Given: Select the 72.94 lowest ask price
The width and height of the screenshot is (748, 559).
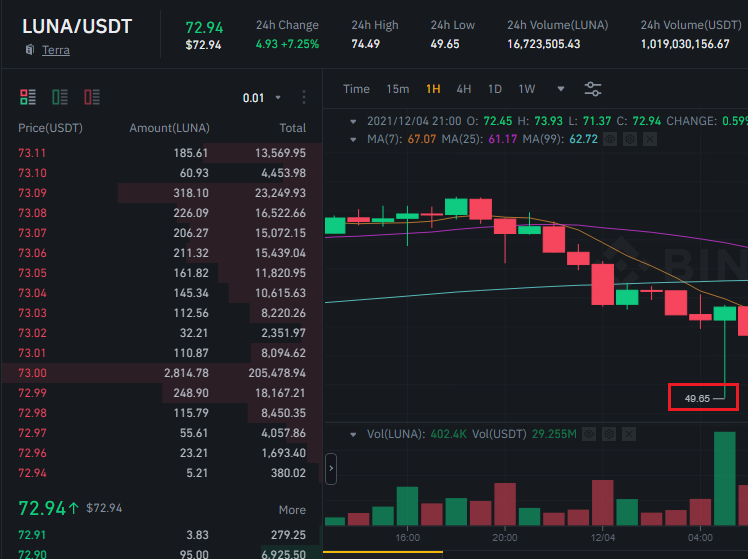Looking at the screenshot, I should (x=32, y=473).
